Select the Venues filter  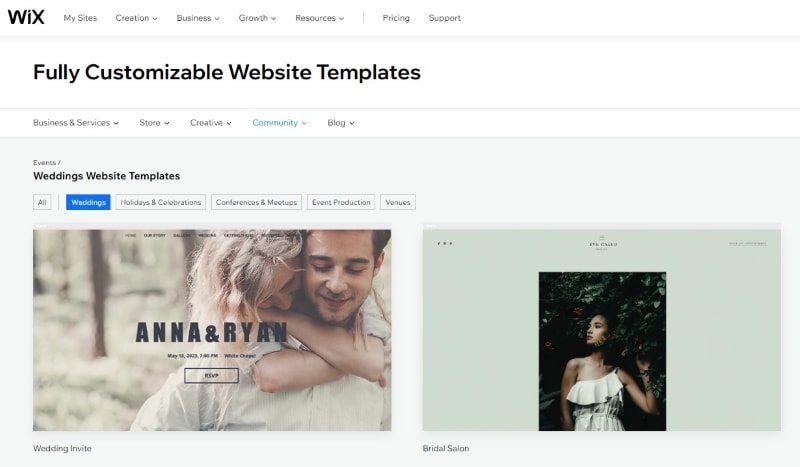(x=398, y=202)
